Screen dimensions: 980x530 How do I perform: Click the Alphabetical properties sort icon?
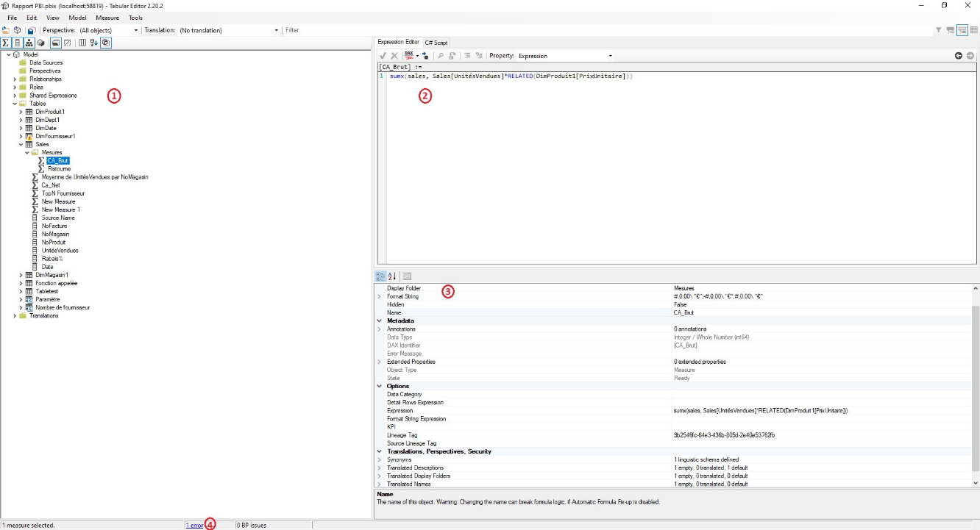(392, 276)
